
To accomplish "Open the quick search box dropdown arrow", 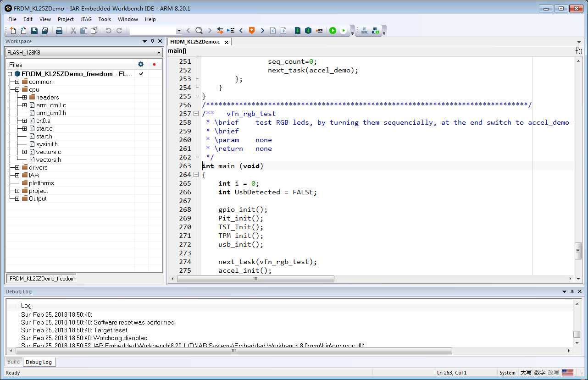I will coord(179,31).
